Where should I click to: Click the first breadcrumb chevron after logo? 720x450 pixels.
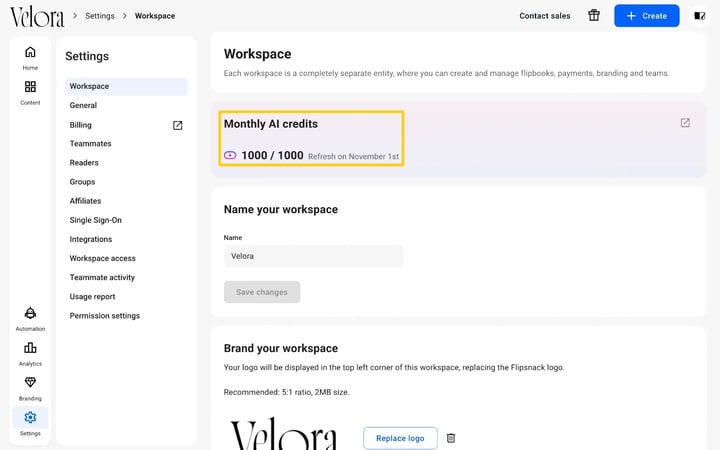pyautogui.click(x=75, y=16)
